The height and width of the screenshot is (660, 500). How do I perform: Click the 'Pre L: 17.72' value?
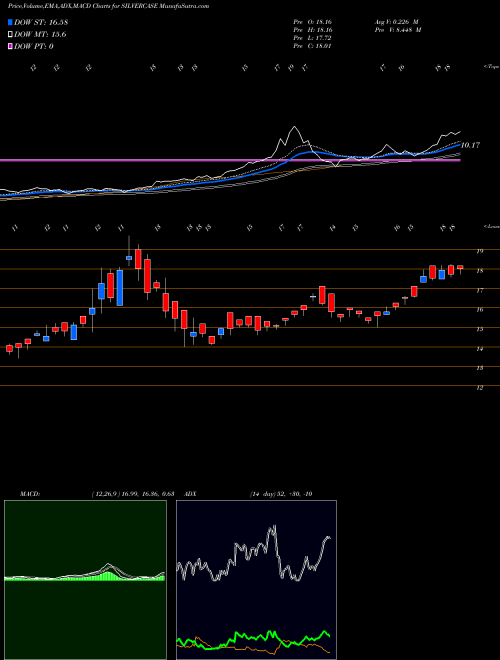(x=313, y=38)
